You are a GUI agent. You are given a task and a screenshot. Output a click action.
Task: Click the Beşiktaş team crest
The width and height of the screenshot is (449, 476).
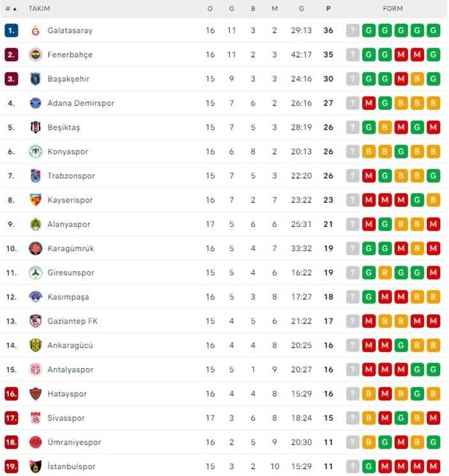(35, 128)
